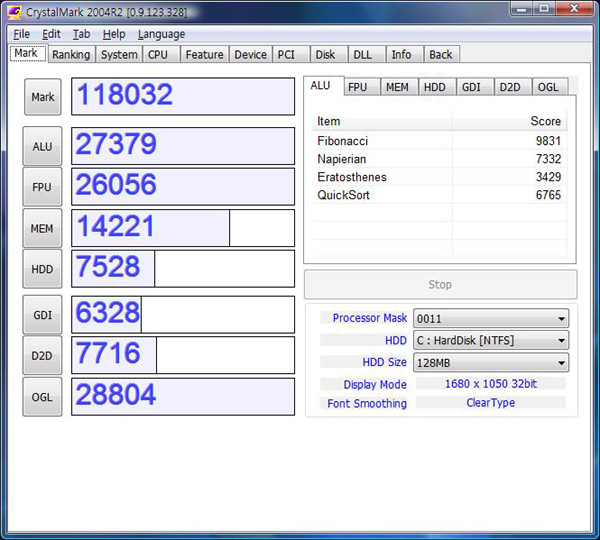This screenshot has height=540, width=600.
Task: Expand the HDD Size dropdown
Action: 491,362
